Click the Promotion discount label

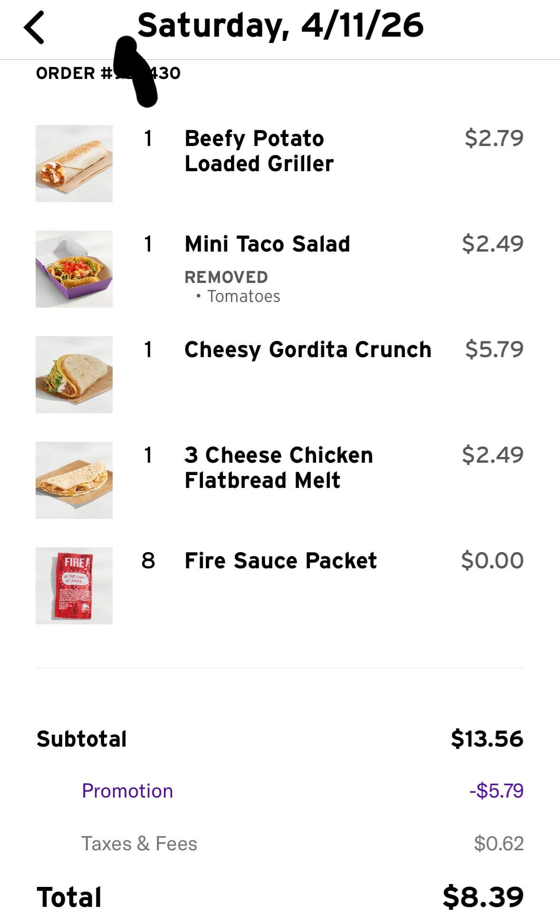(127, 791)
